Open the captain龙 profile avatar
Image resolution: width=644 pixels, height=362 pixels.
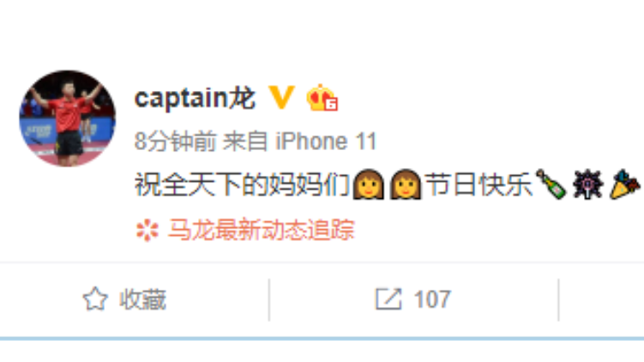click(x=68, y=118)
